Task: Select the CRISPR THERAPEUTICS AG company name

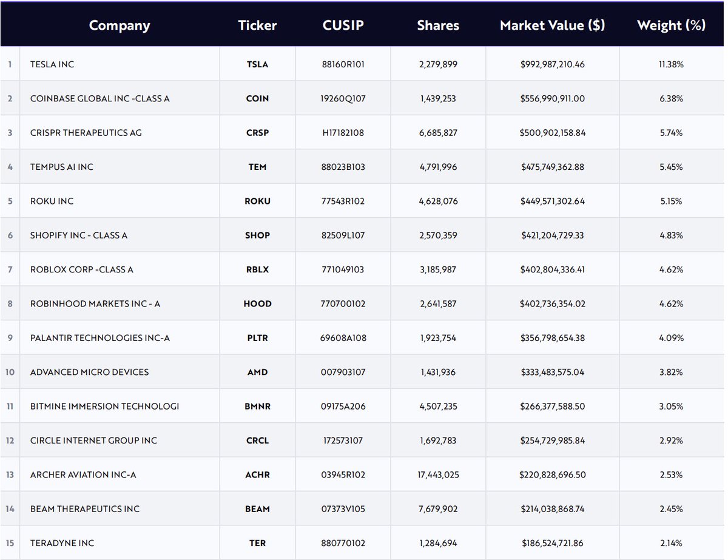Action: (x=86, y=132)
